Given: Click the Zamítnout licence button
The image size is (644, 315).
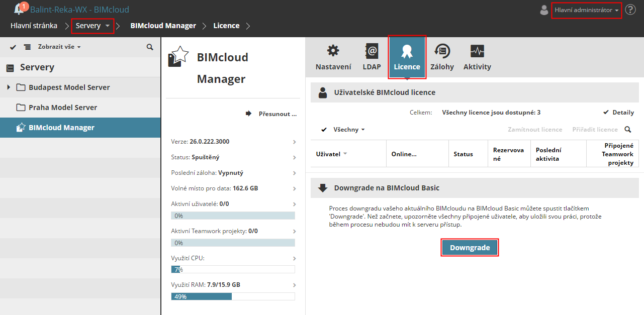Looking at the screenshot, I should [x=535, y=130].
